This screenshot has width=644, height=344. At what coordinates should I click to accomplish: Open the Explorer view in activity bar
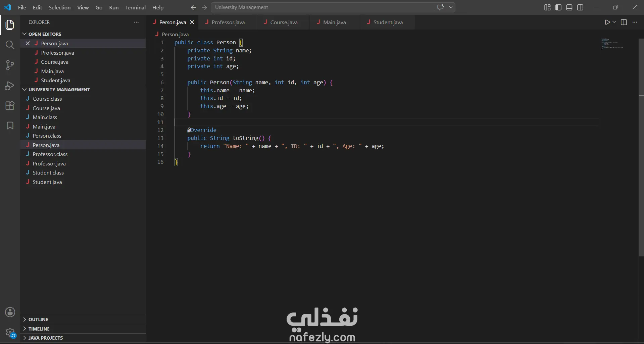pyautogui.click(x=10, y=24)
